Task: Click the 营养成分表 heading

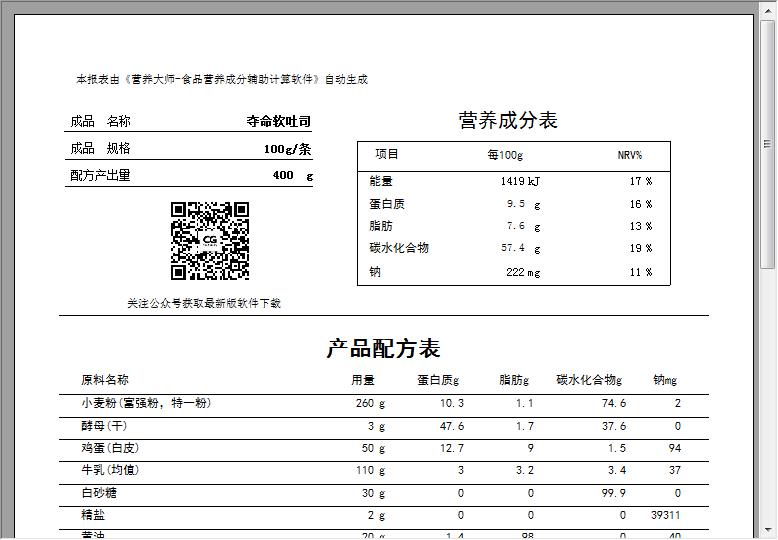Action: coord(508,121)
